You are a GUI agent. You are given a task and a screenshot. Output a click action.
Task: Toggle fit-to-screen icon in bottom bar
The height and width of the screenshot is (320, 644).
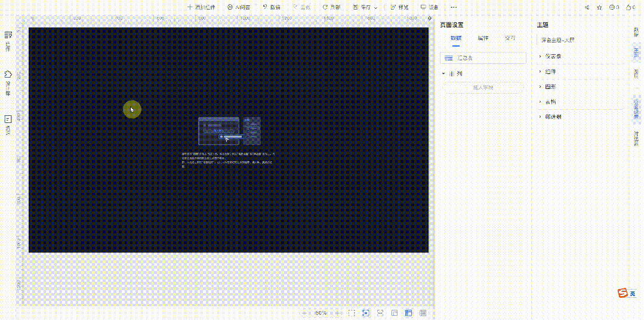coord(366,313)
